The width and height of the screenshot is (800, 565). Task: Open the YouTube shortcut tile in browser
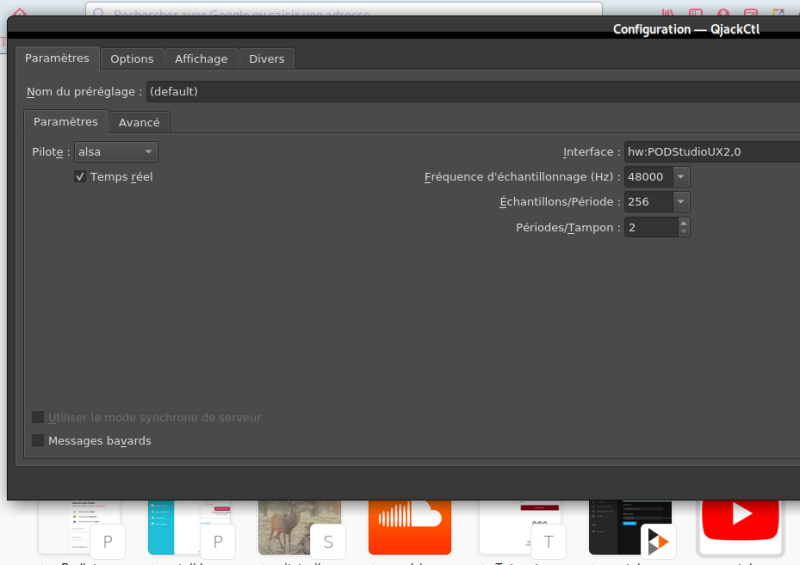click(740, 527)
